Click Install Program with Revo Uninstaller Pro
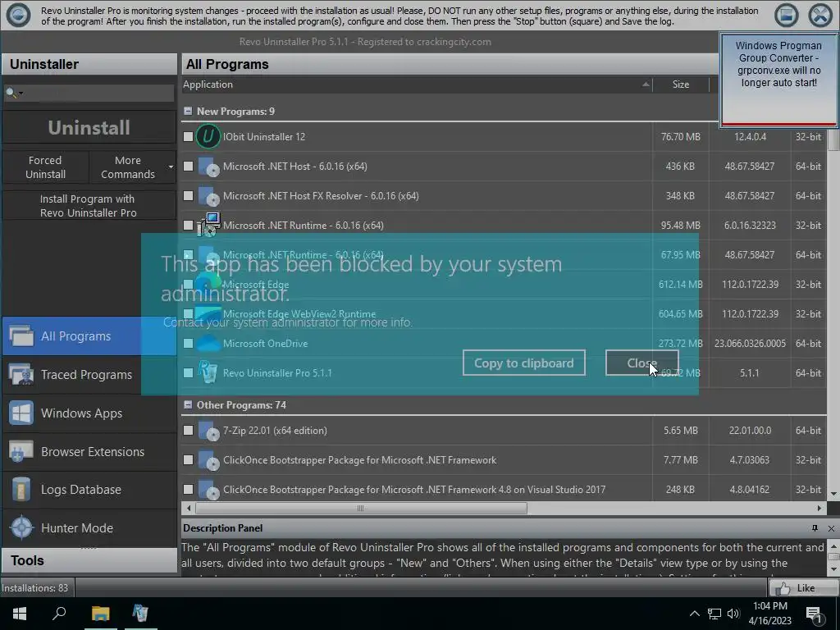840x630 pixels. [x=89, y=206]
